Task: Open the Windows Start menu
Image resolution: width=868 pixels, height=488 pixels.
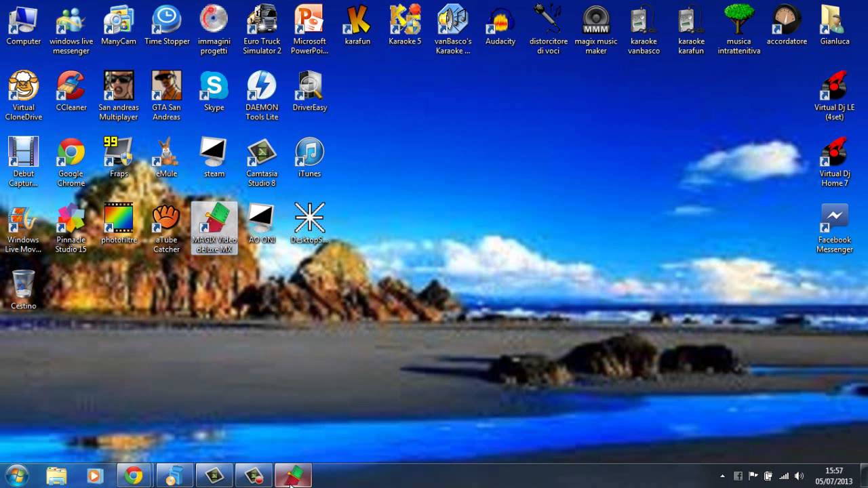Action: [x=16, y=476]
